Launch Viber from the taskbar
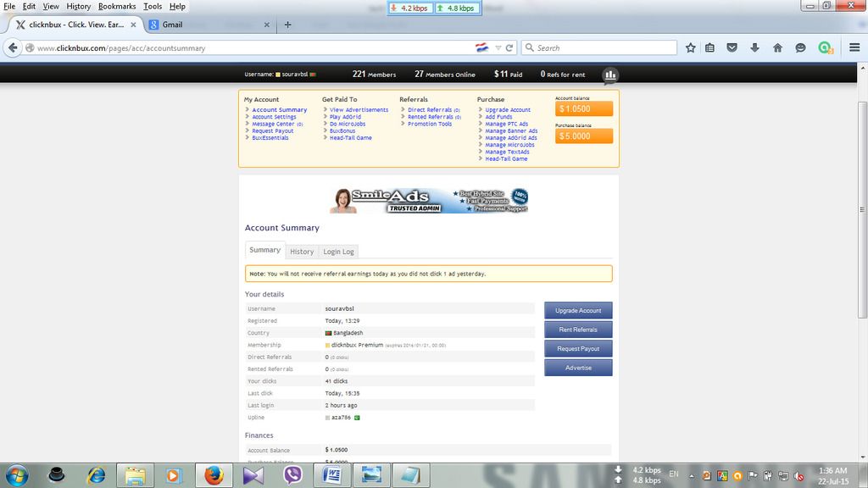The image size is (868, 488). click(293, 475)
